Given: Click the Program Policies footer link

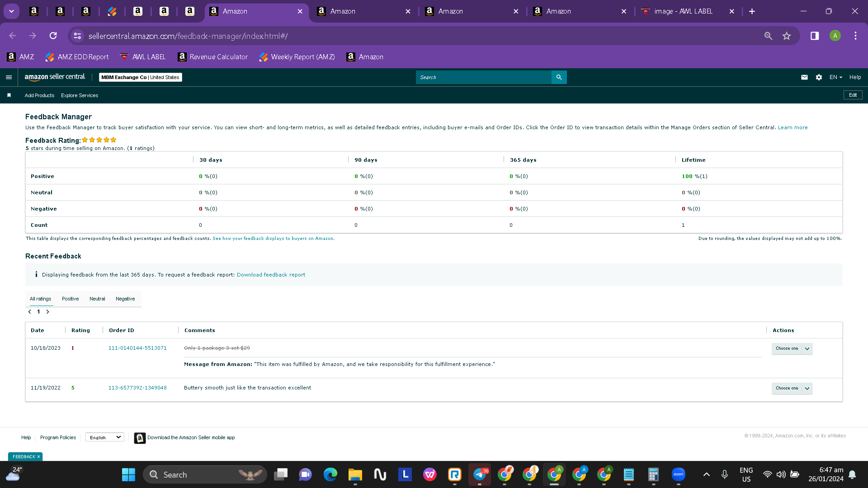Looking at the screenshot, I should [x=58, y=438].
